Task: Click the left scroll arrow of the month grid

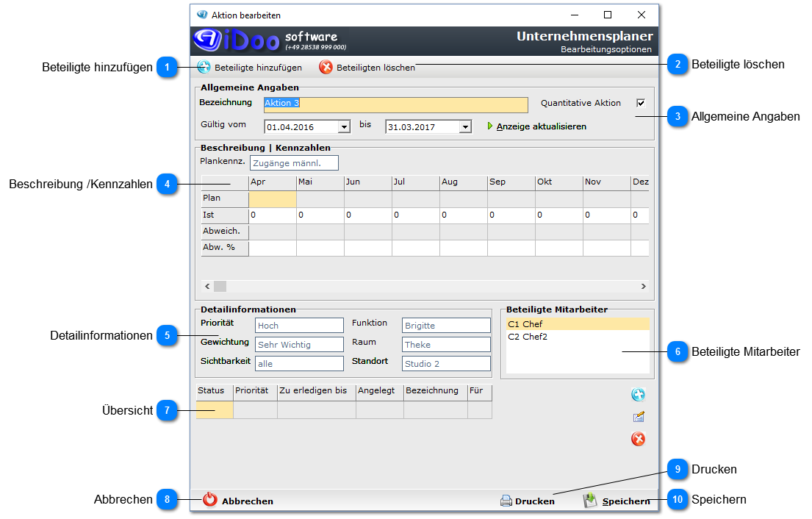Action: (x=207, y=286)
